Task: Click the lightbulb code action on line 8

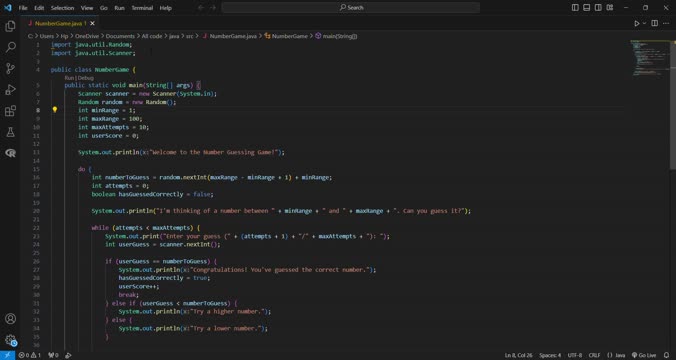Action: coord(55,110)
